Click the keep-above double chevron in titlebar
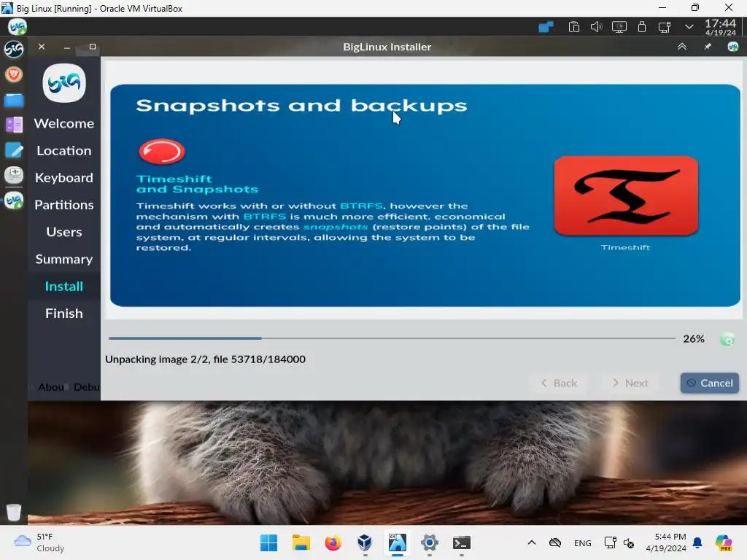The height and width of the screenshot is (560, 747). pos(682,47)
